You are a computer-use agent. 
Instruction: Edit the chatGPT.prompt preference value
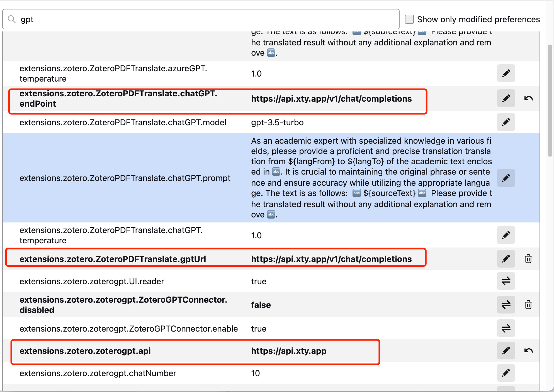[506, 178]
